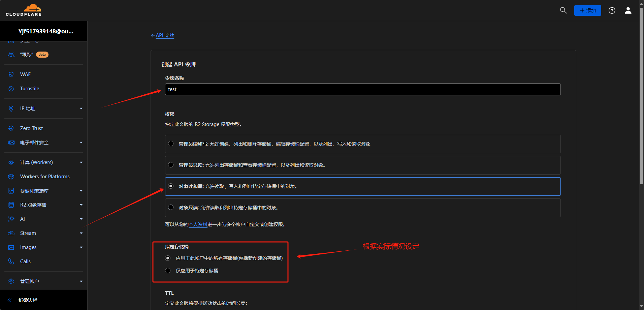Follow the 个人资料 link
This screenshot has height=310, width=644.
click(198, 224)
